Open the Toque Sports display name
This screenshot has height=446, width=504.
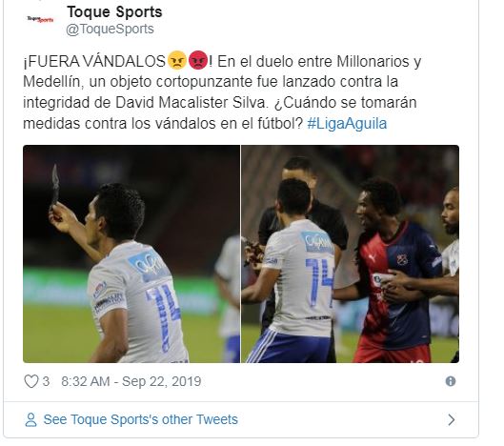[x=114, y=12]
